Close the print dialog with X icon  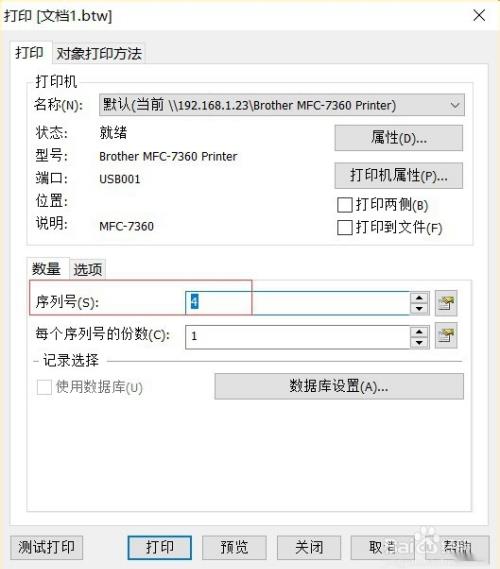pyautogui.click(x=479, y=16)
